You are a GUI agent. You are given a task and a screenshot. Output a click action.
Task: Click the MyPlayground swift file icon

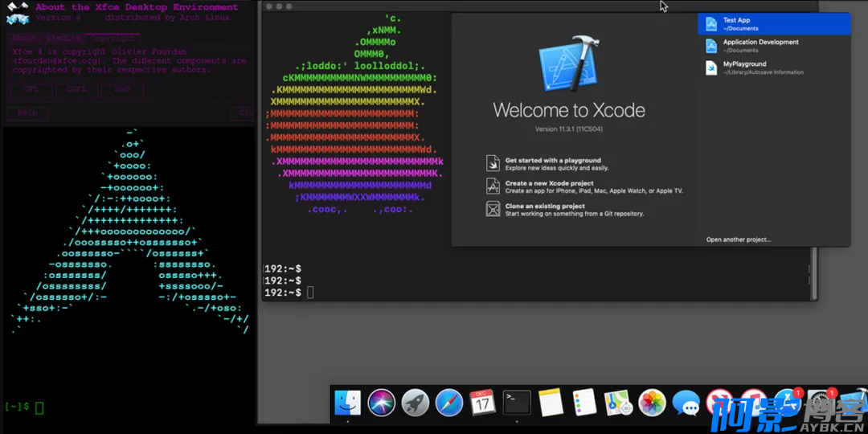tap(711, 68)
